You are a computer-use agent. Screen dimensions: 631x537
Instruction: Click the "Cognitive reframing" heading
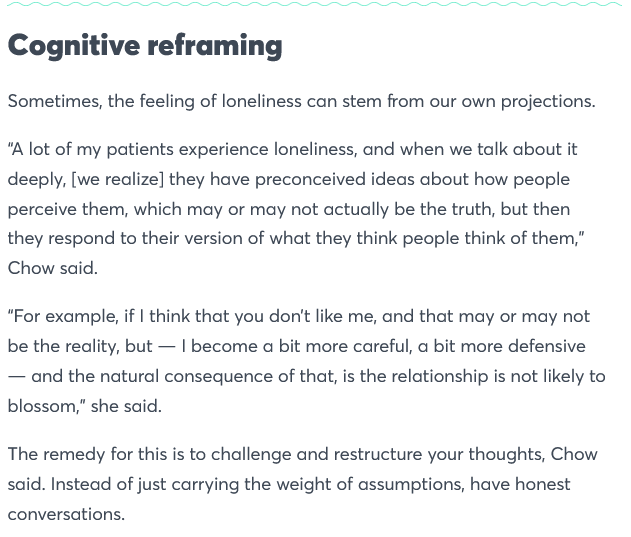click(x=145, y=45)
